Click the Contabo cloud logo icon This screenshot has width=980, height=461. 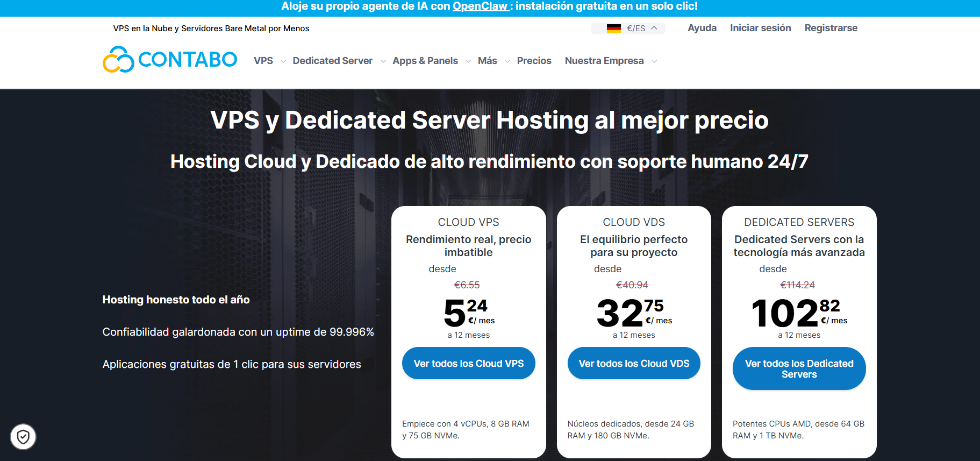pos(118,59)
